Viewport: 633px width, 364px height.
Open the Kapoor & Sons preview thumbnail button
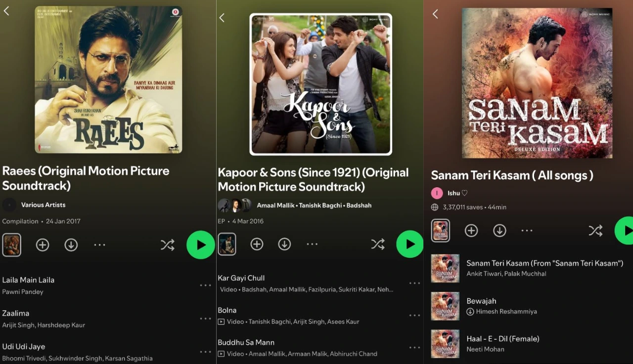pos(227,244)
